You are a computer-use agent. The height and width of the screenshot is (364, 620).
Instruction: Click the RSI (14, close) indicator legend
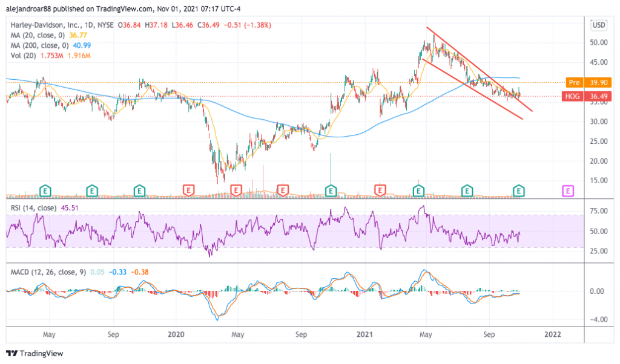33,207
